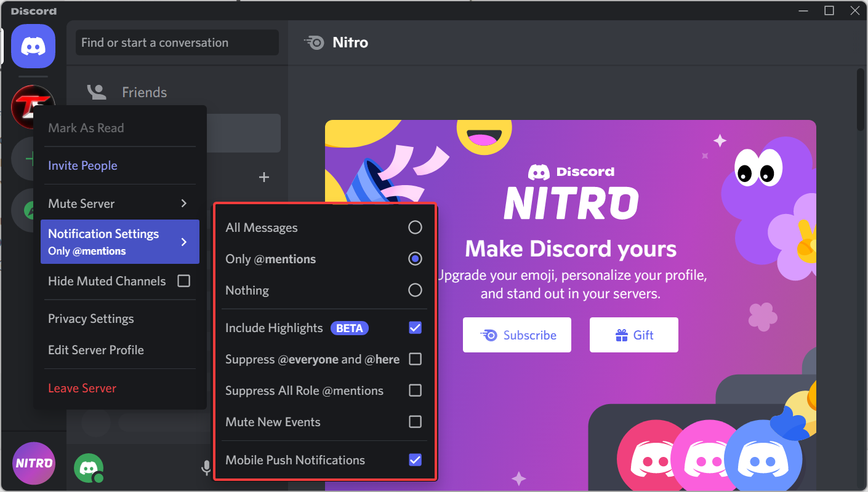Click the BETA badge beside Include Highlights
The width and height of the screenshot is (868, 492).
(350, 328)
